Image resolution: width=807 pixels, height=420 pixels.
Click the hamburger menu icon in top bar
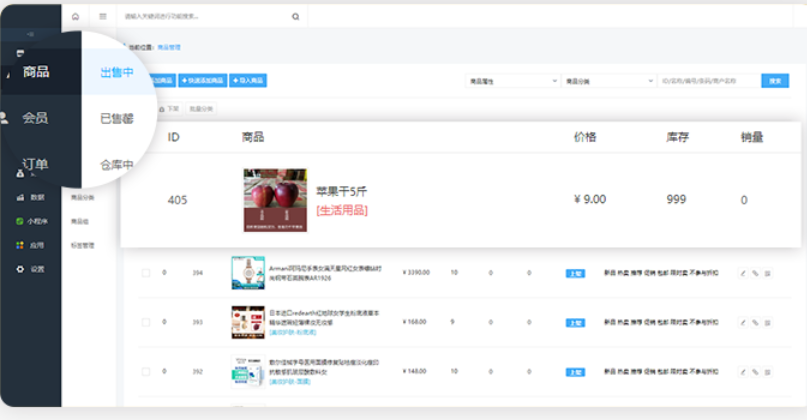click(x=103, y=17)
